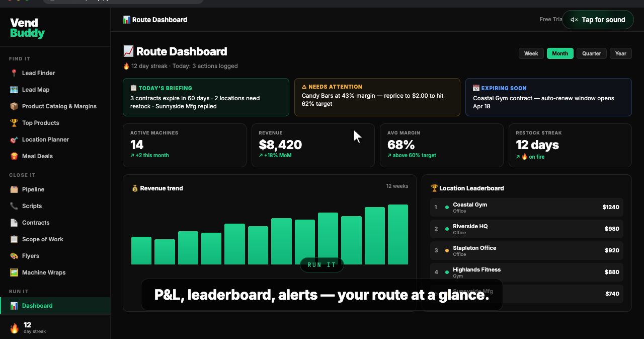Click the Avg Margin 68% stat card
This screenshot has height=339, width=644.
coord(442,145)
